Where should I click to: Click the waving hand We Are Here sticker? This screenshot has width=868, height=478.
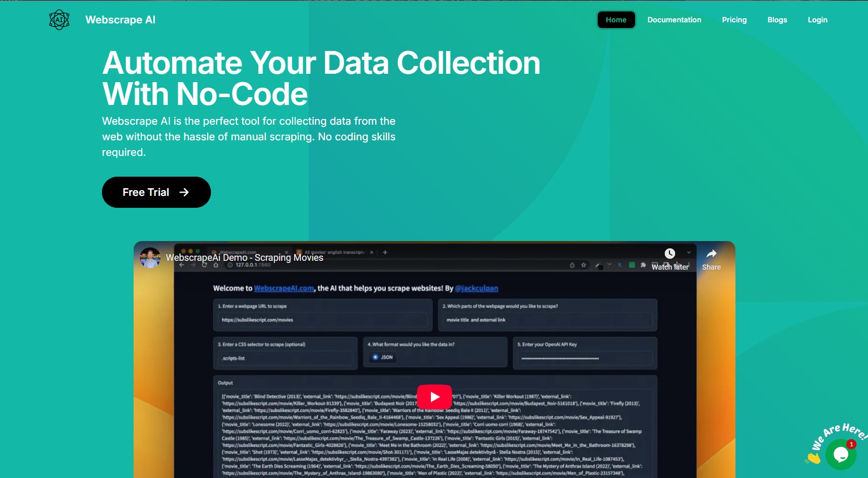tap(813, 457)
